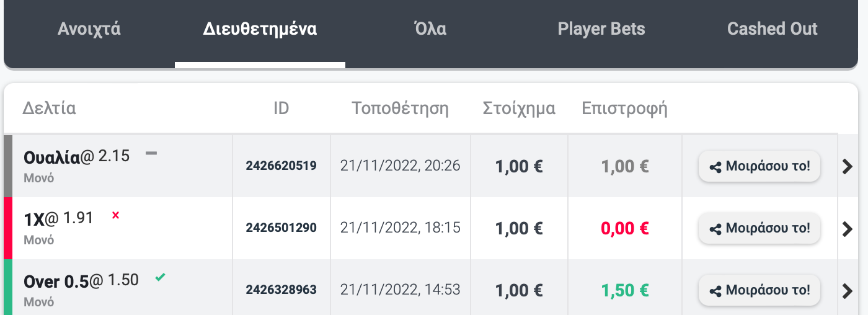The image size is (868, 315).
Task: Click the red lost X beside 1X
Action: (x=115, y=215)
